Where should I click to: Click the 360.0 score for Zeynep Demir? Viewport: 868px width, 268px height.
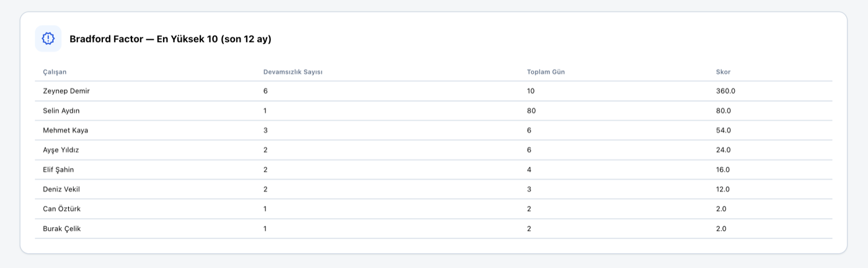coord(725,91)
